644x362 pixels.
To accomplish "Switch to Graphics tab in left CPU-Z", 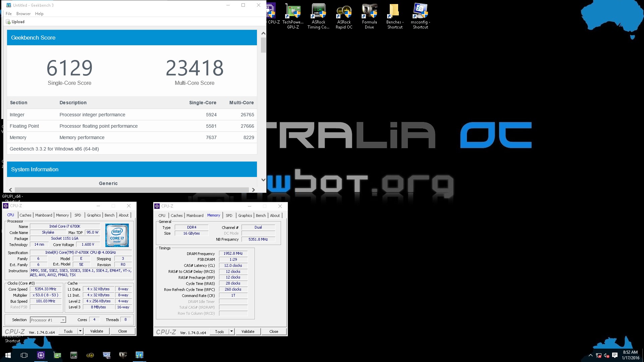I will click(94, 215).
